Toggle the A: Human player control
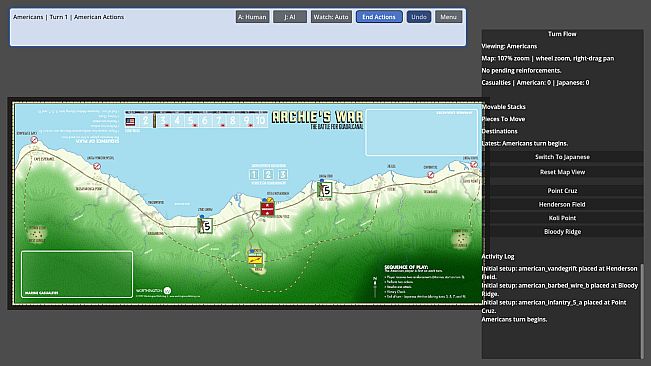The height and width of the screenshot is (366, 651). pos(252,17)
